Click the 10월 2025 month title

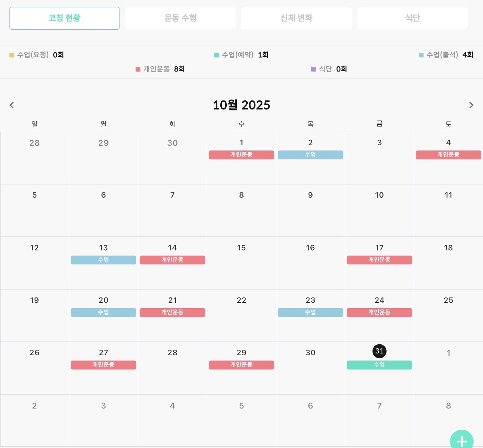pyautogui.click(x=241, y=105)
